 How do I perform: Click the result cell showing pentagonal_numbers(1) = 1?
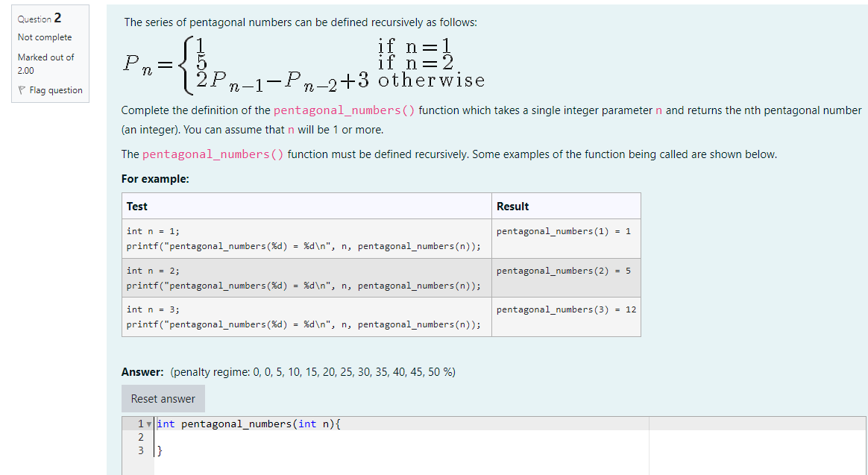(x=564, y=231)
